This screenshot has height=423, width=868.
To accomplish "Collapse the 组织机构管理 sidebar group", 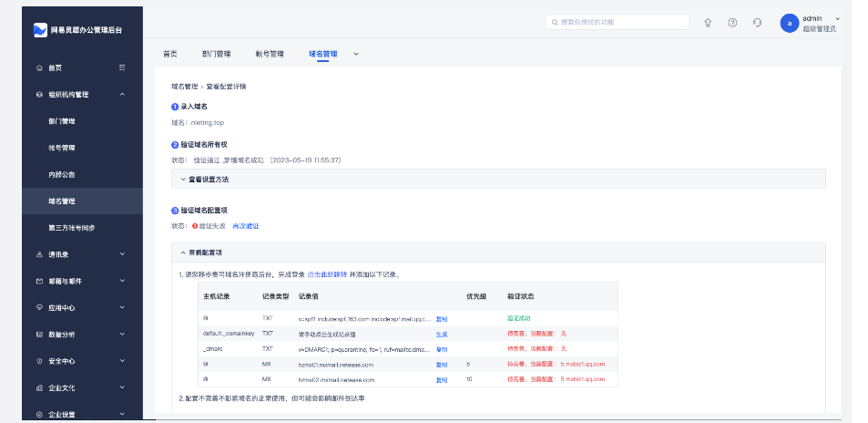I will (122, 95).
